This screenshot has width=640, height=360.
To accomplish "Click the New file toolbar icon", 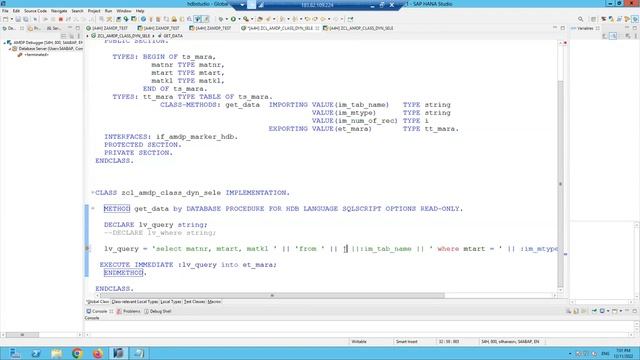I will pyautogui.click(x=5, y=19).
